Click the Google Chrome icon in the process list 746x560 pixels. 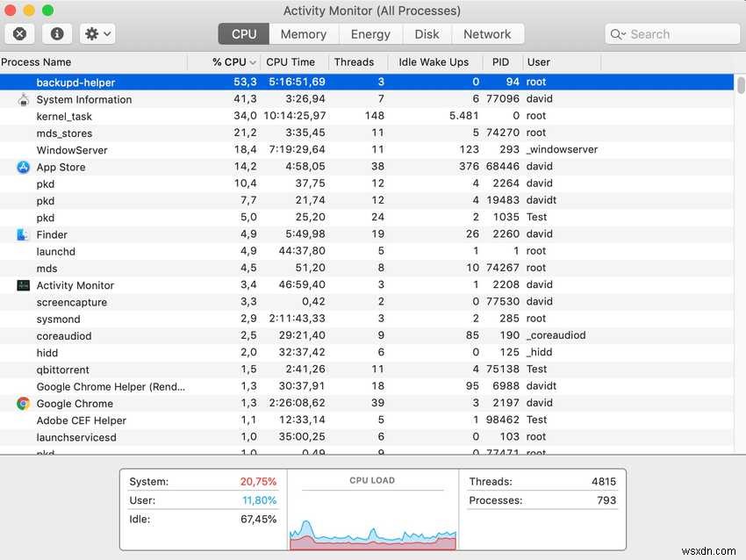(24, 403)
